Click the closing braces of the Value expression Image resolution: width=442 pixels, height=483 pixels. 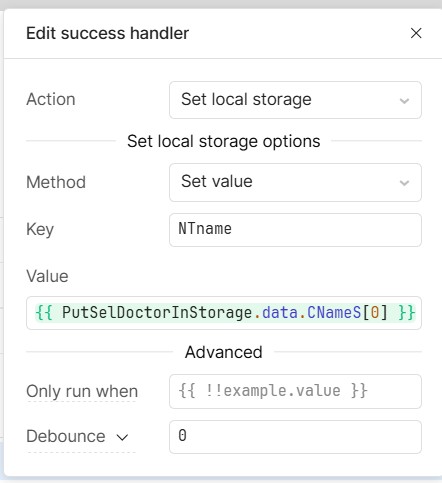[407, 313]
